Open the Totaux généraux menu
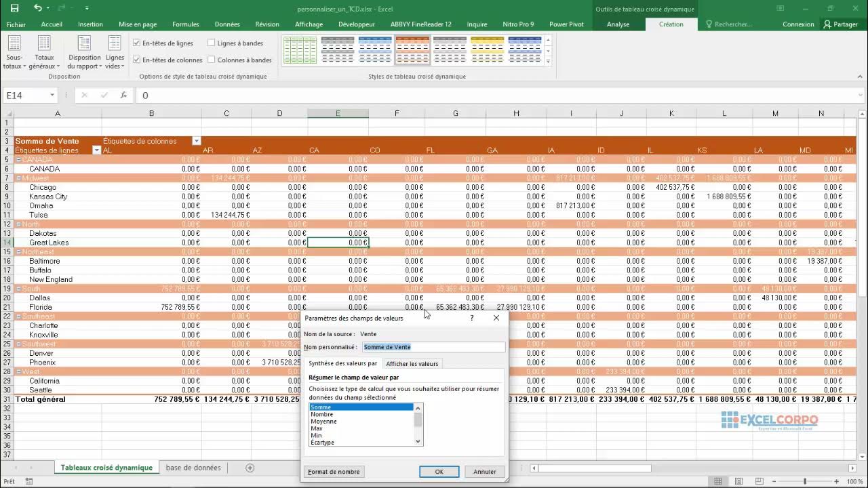The height and width of the screenshot is (488, 868). (x=44, y=53)
